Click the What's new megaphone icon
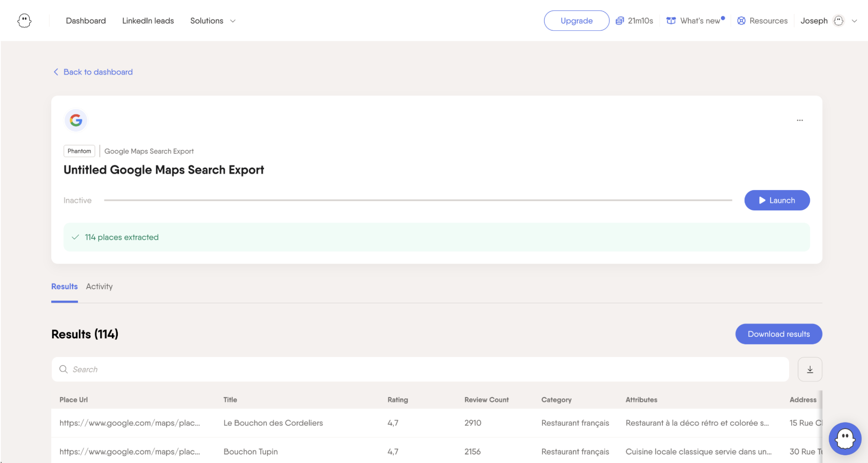Viewport: 868px width, 463px height. pyautogui.click(x=671, y=21)
